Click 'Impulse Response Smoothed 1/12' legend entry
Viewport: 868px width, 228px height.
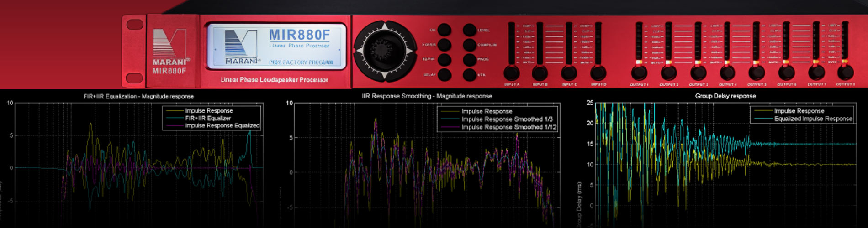tap(509, 127)
